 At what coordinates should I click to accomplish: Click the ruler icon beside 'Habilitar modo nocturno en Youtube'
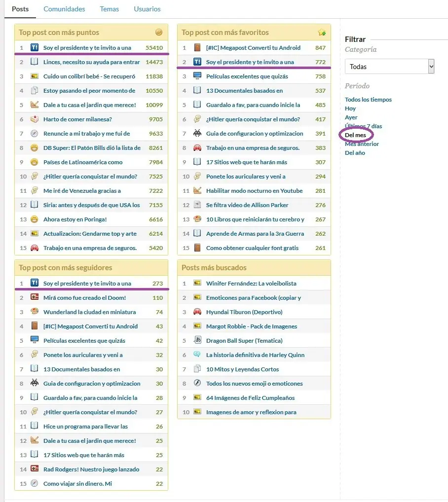(197, 190)
